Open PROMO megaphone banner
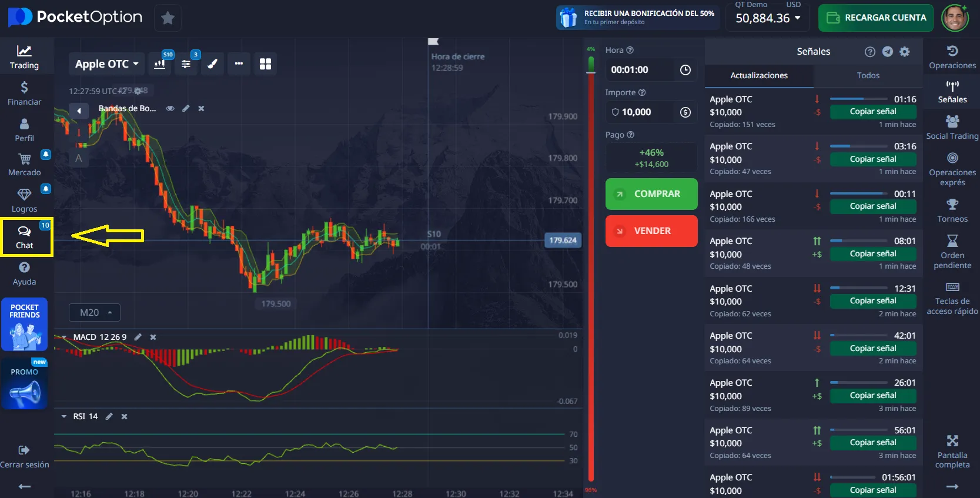The height and width of the screenshot is (498, 980). 24,383
